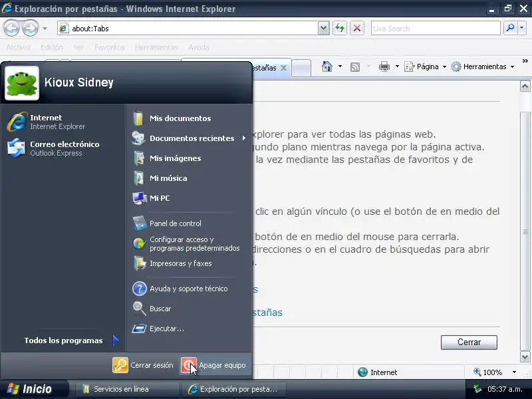Click the Cerrar button on the page
532x399 pixels.
tap(469, 342)
